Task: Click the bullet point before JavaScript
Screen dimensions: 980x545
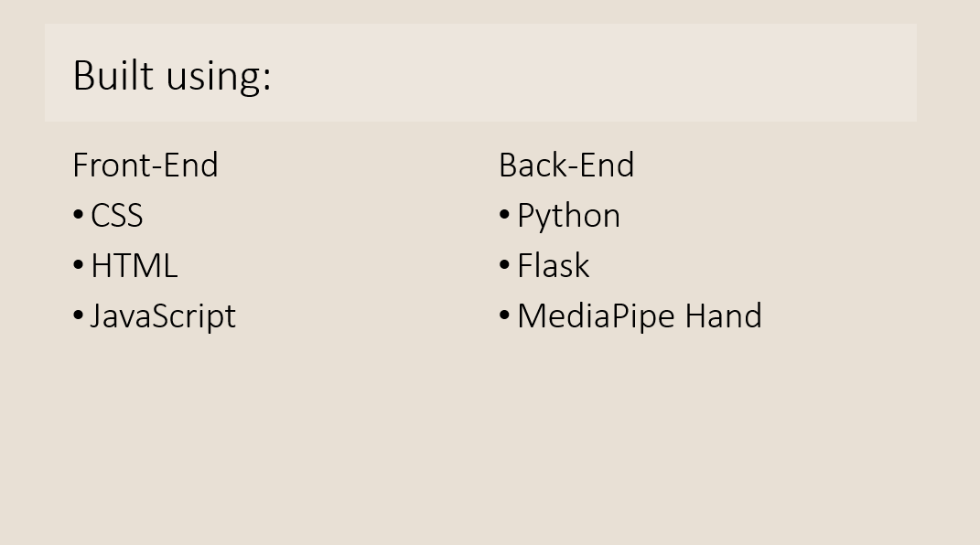Action: point(78,315)
